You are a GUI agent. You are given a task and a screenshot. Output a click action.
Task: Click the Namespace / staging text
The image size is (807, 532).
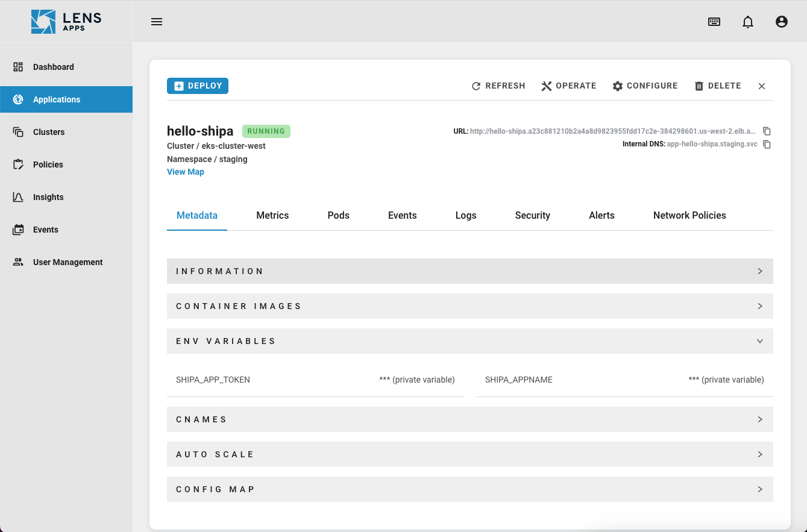207,159
